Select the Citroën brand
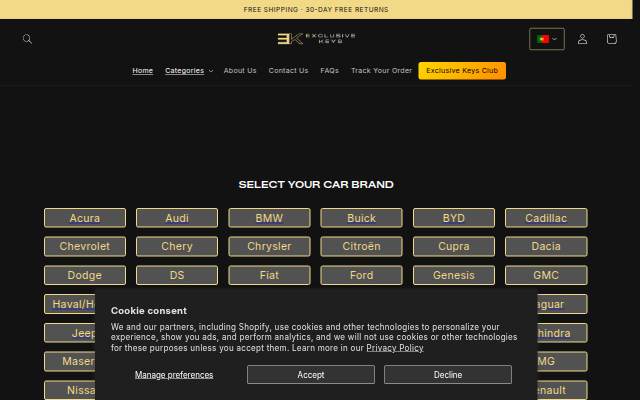 point(361,247)
